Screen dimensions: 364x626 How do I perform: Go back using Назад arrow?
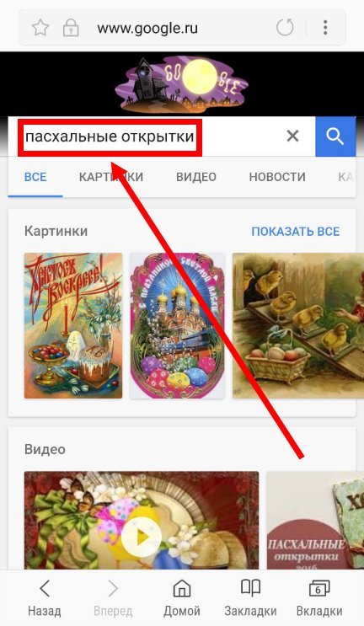click(x=45, y=598)
